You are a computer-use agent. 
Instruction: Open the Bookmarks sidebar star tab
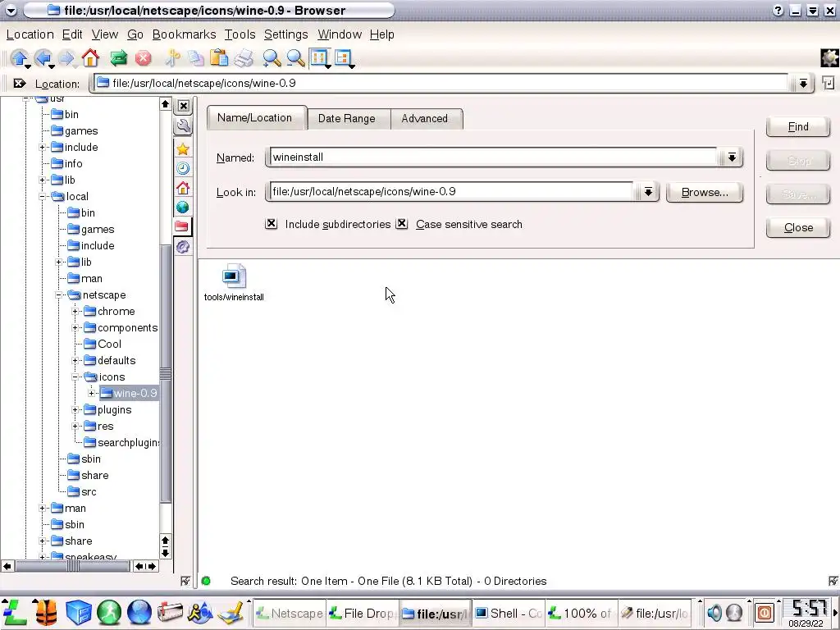(x=183, y=149)
